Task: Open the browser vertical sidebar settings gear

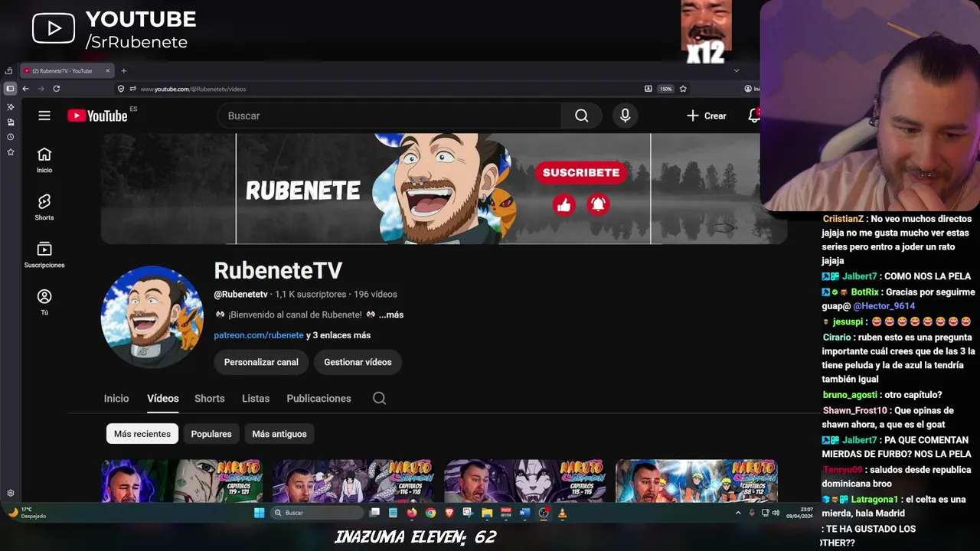Action: [10, 494]
